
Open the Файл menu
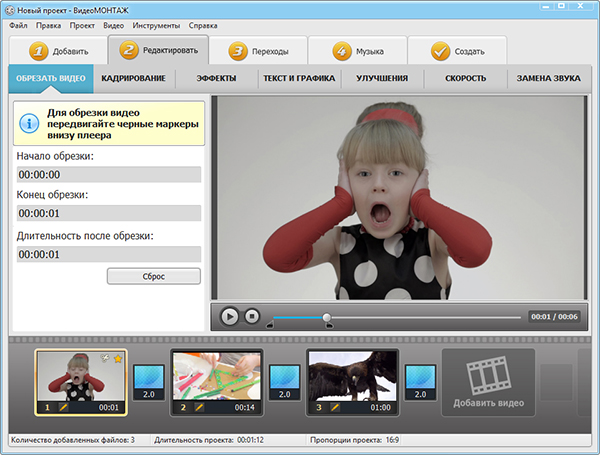tap(18, 24)
